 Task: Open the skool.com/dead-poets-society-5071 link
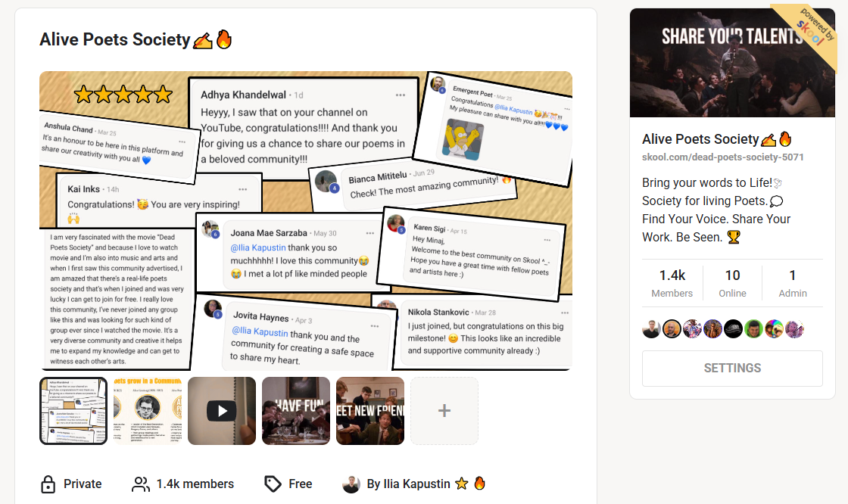(722, 157)
